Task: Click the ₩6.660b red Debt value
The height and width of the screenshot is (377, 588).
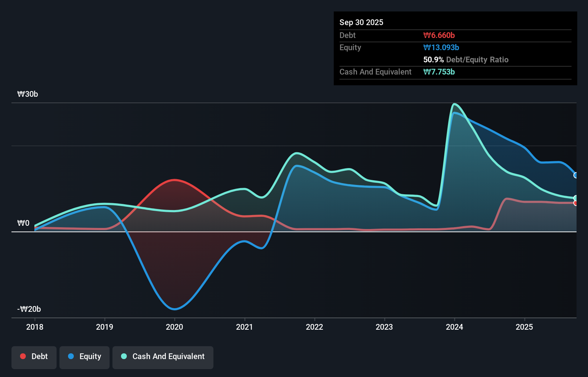Action: (x=438, y=35)
